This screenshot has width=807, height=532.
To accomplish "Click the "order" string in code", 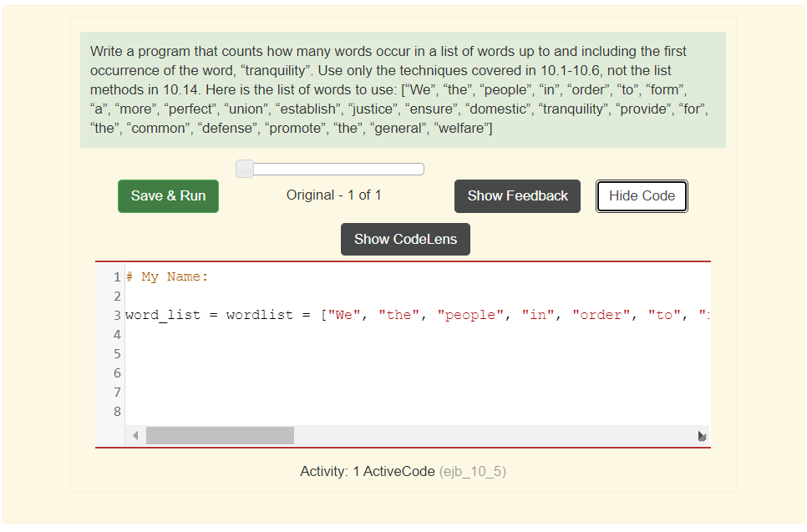I will [x=601, y=315].
